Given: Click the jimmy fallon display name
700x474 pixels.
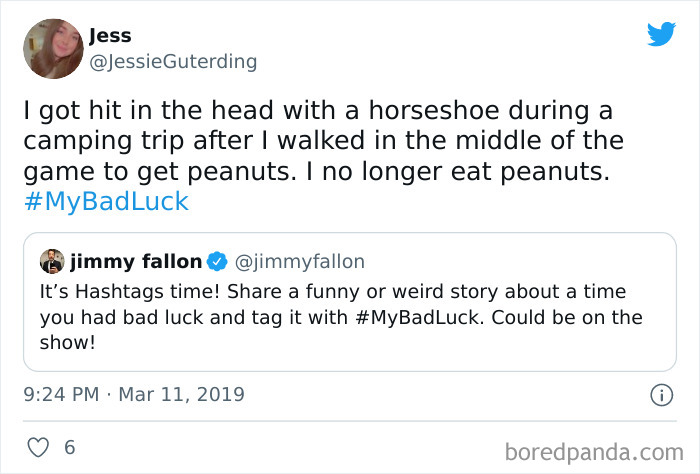Looking at the screenshot, I should pyautogui.click(x=134, y=262).
